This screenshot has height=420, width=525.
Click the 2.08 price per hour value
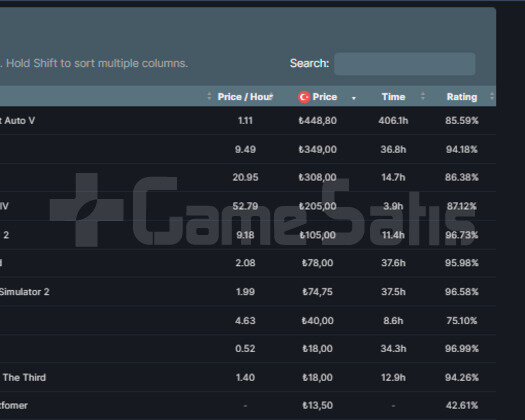tap(245, 263)
